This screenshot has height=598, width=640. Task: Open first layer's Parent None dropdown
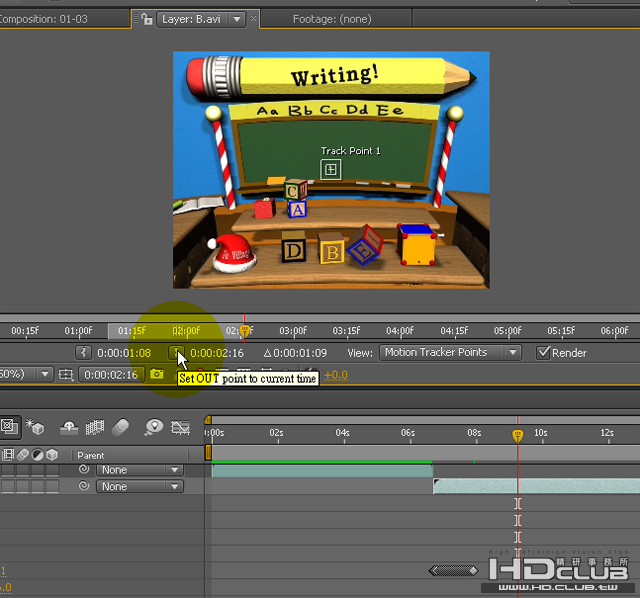(x=139, y=470)
